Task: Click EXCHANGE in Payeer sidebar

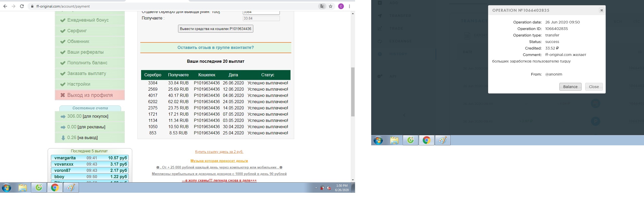Action: click(x=400, y=41)
